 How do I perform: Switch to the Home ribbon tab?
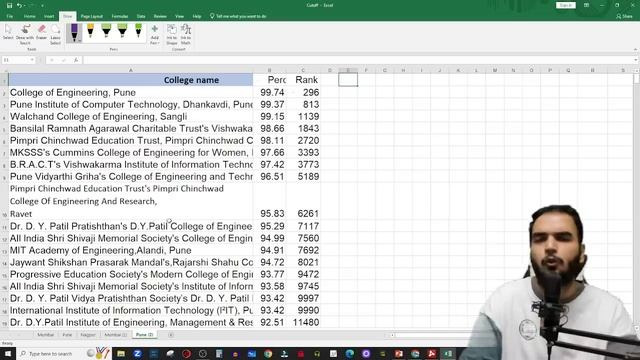click(x=29, y=16)
